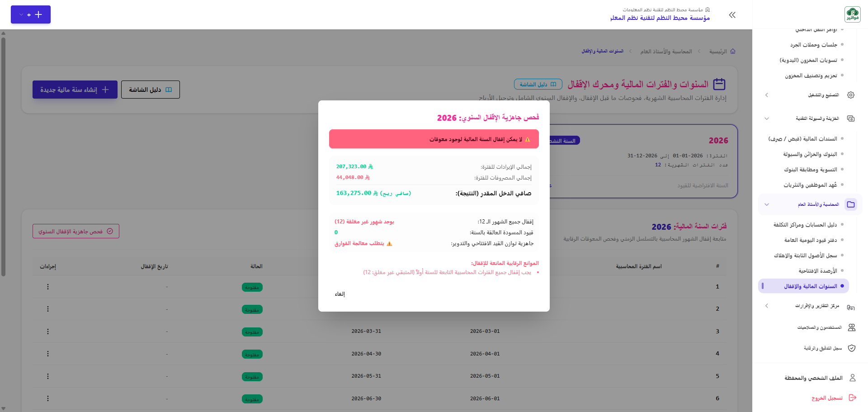
Task: Collapse the الخزينة والسيولة النقدية section
Action: pyautogui.click(x=767, y=118)
